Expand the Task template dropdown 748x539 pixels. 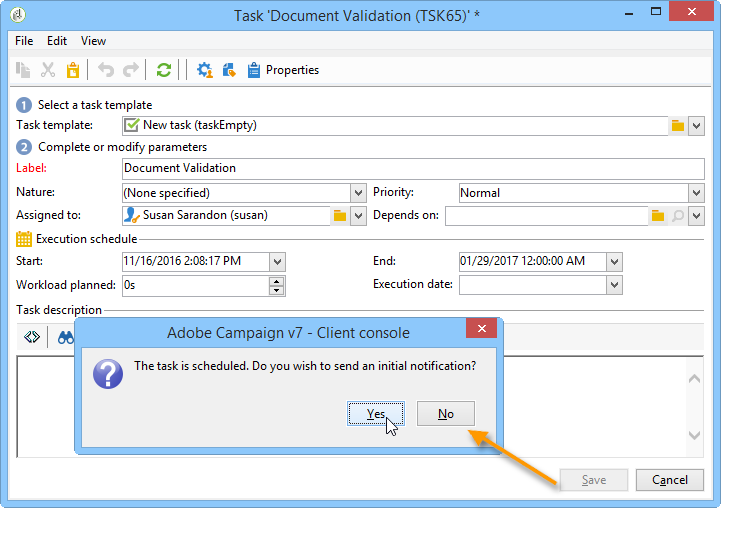[696, 126]
